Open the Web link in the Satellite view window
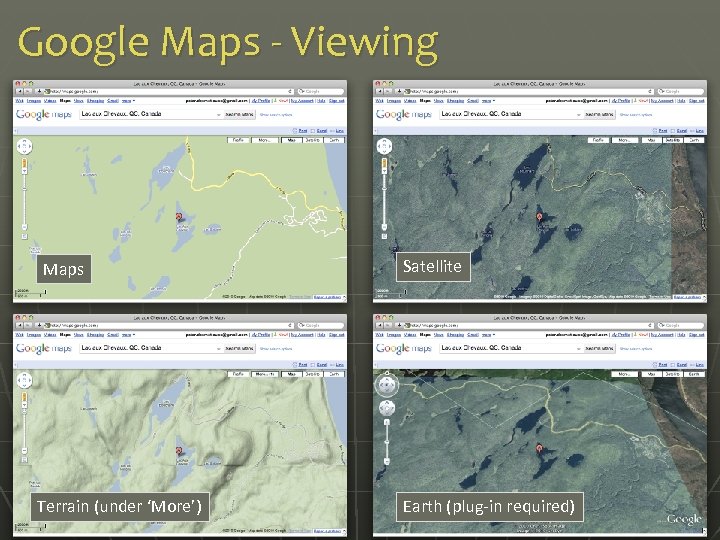The height and width of the screenshot is (540, 720). (379, 101)
